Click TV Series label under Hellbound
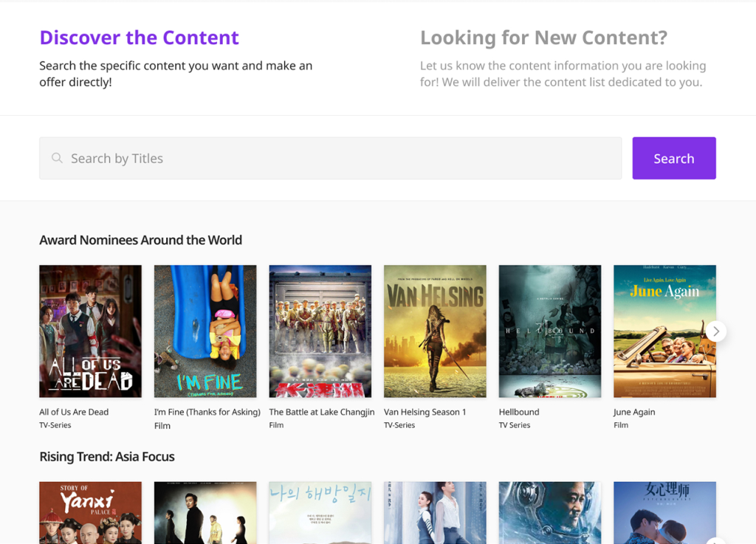756x544 pixels. coord(515,425)
